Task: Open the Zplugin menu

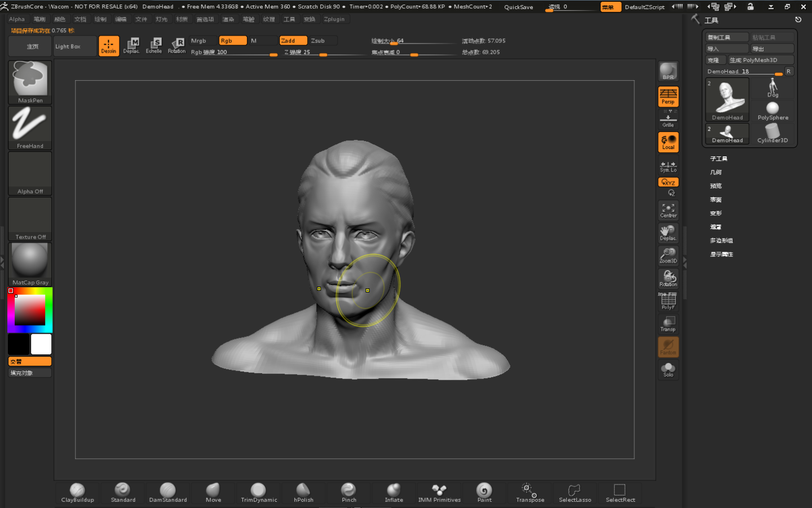Action: tap(334, 19)
